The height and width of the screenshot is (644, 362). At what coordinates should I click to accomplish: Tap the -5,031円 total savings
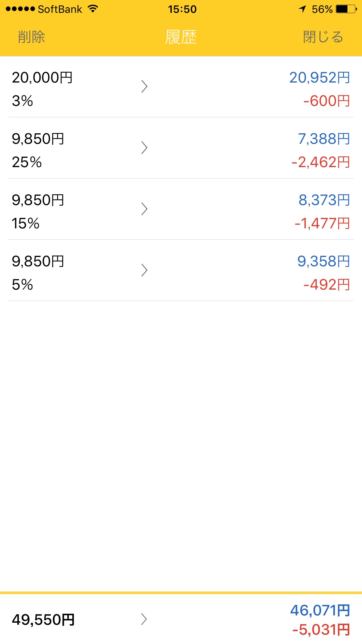tap(321, 630)
